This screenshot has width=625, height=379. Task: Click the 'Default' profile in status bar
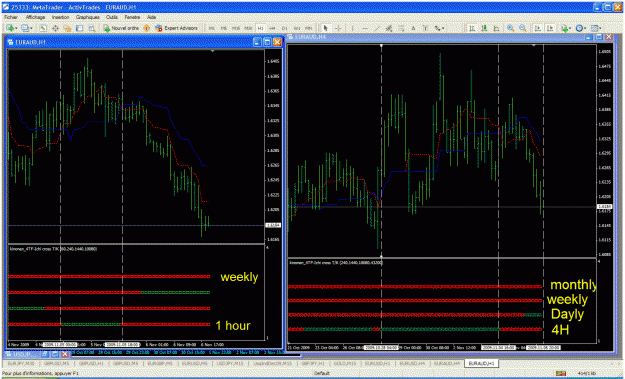(322, 373)
